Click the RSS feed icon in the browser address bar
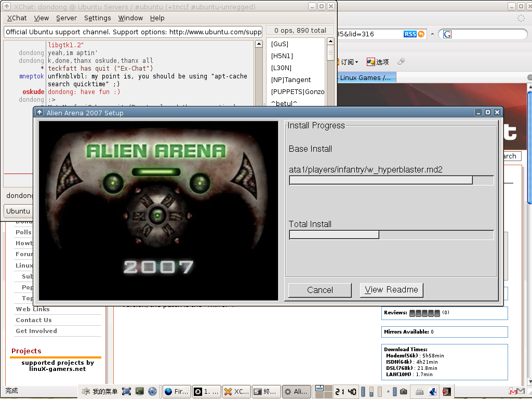 coord(410,34)
